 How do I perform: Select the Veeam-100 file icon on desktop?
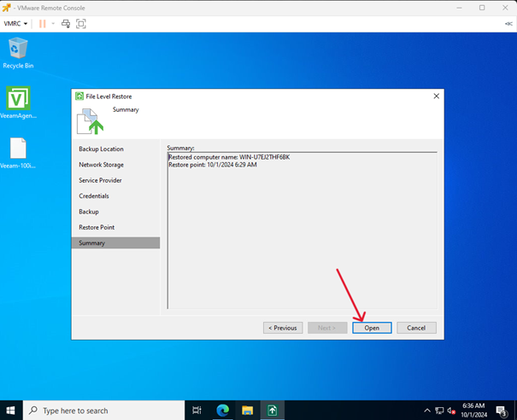coord(18,152)
